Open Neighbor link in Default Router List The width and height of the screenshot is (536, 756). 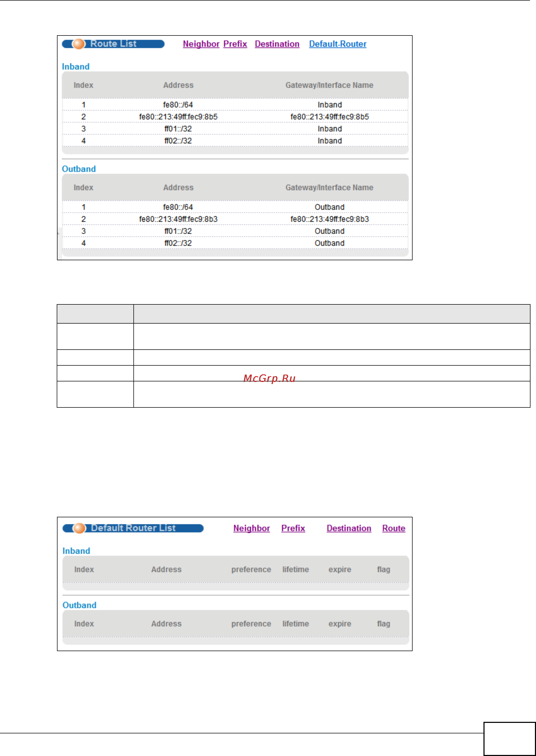point(252,528)
